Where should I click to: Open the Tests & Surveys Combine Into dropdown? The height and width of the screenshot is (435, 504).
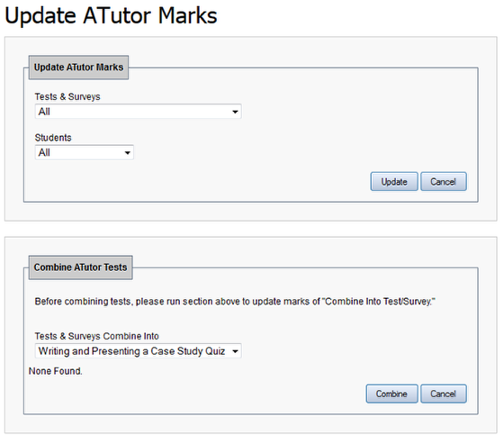(138, 351)
